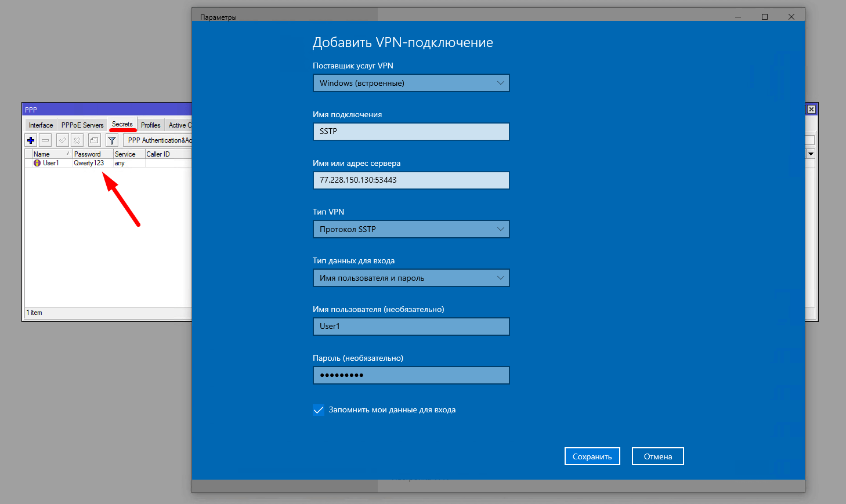Click the remove (minus) icon in PPP window

click(45, 140)
